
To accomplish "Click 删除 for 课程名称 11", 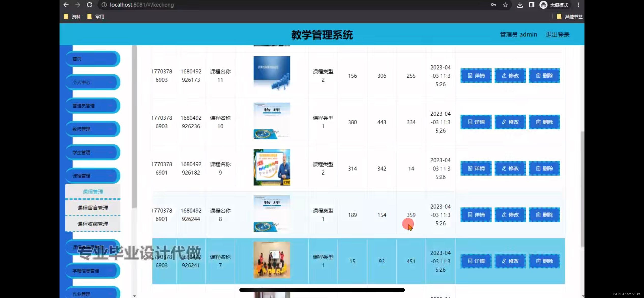I will click(544, 76).
